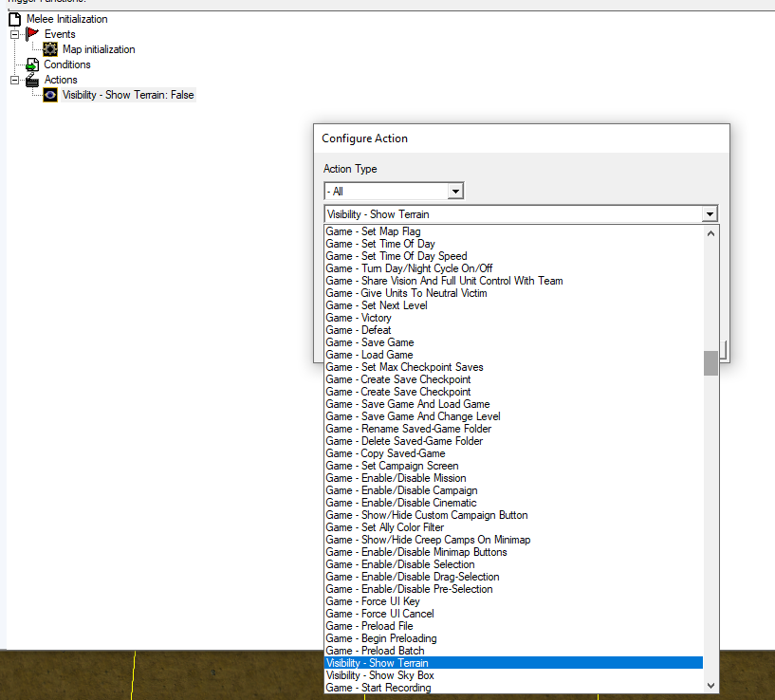Click scroll up arrow in action list
Image resolution: width=775 pixels, height=700 pixels.
click(x=710, y=233)
